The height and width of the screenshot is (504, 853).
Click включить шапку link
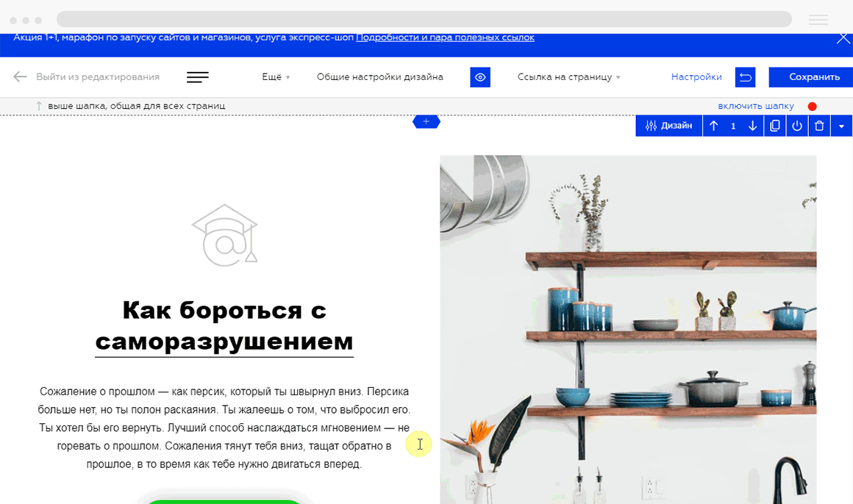pyautogui.click(x=756, y=106)
